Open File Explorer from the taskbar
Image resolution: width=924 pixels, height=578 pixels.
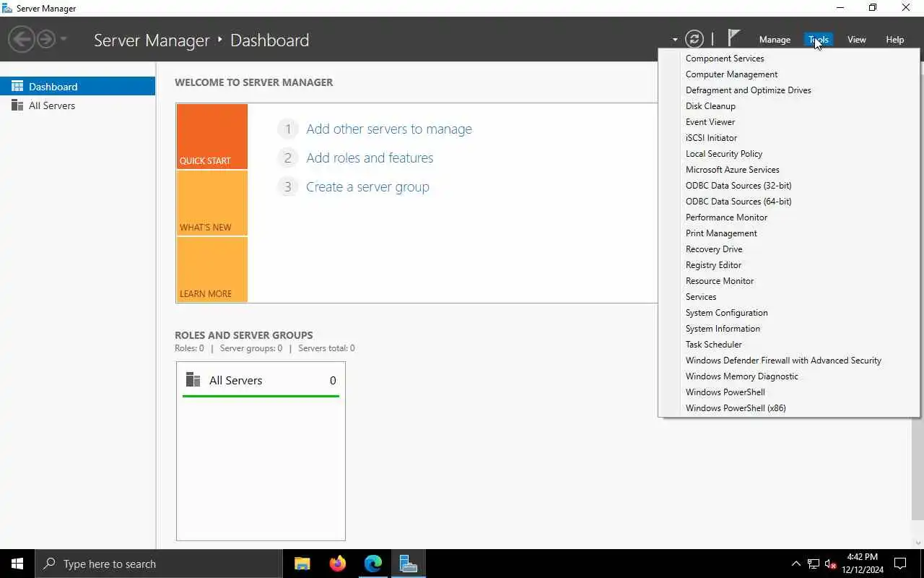coord(302,564)
